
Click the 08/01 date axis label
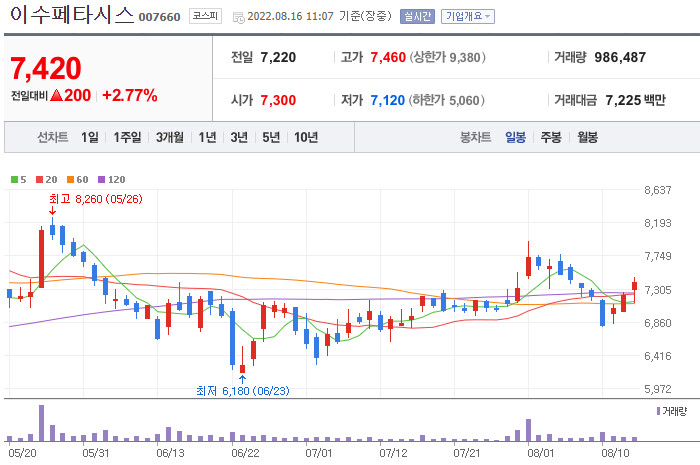[x=541, y=453]
